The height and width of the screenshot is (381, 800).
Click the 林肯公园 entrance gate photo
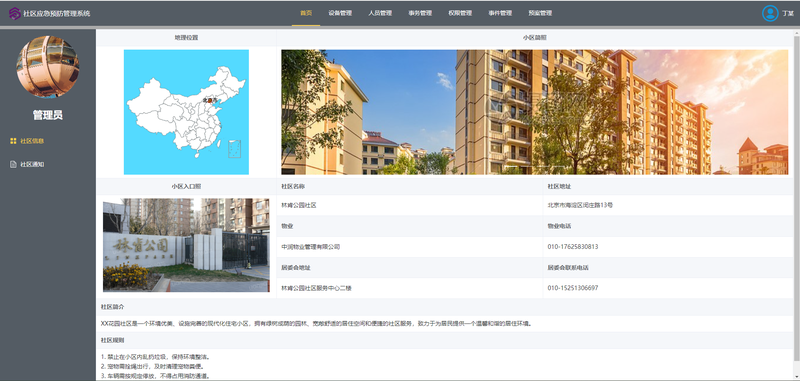[x=186, y=245]
